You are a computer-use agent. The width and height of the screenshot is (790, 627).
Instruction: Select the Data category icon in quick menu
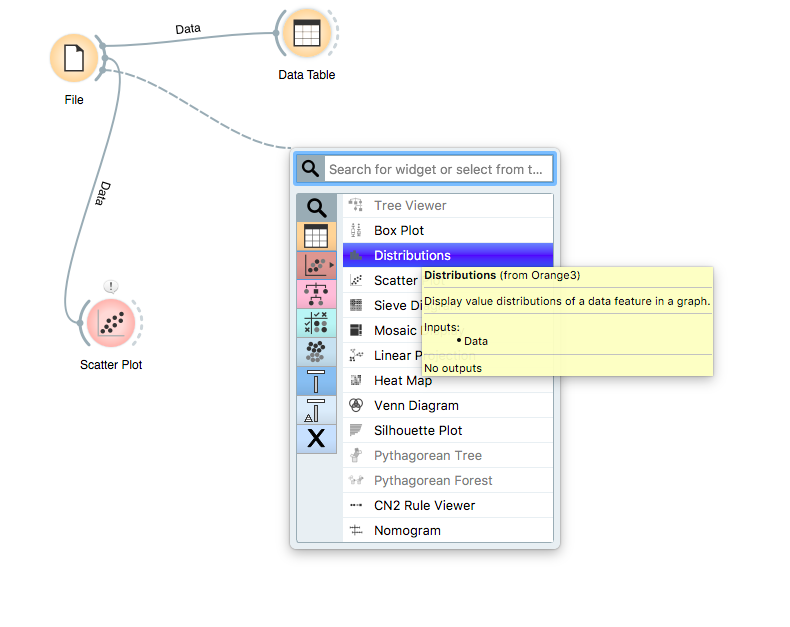(x=316, y=237)
